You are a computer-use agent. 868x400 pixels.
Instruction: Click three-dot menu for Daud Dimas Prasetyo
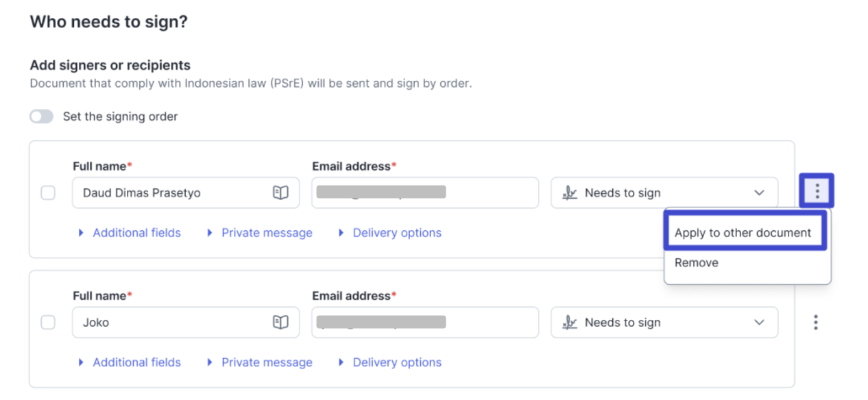pyautogui.click(x=817, y=191)
